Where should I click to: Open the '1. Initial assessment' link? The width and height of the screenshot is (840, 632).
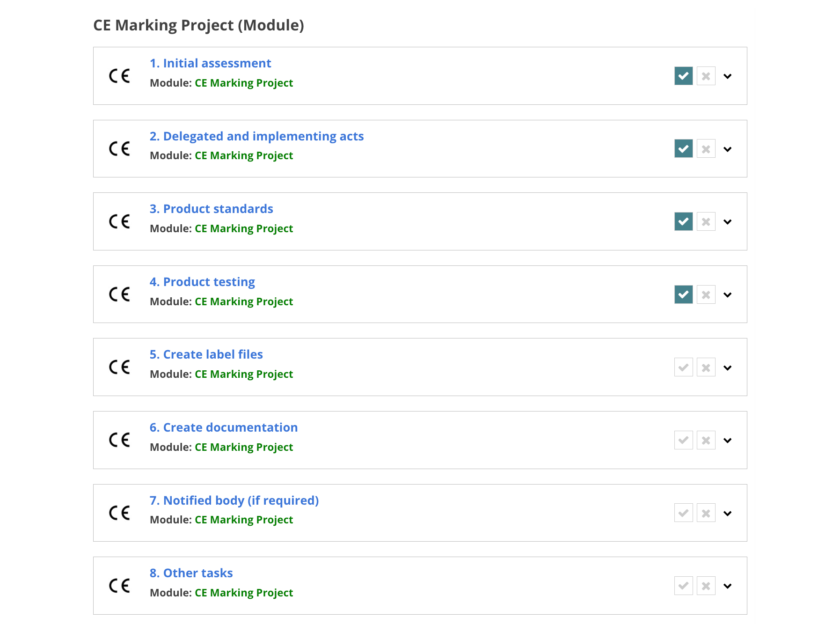point(210,63)
